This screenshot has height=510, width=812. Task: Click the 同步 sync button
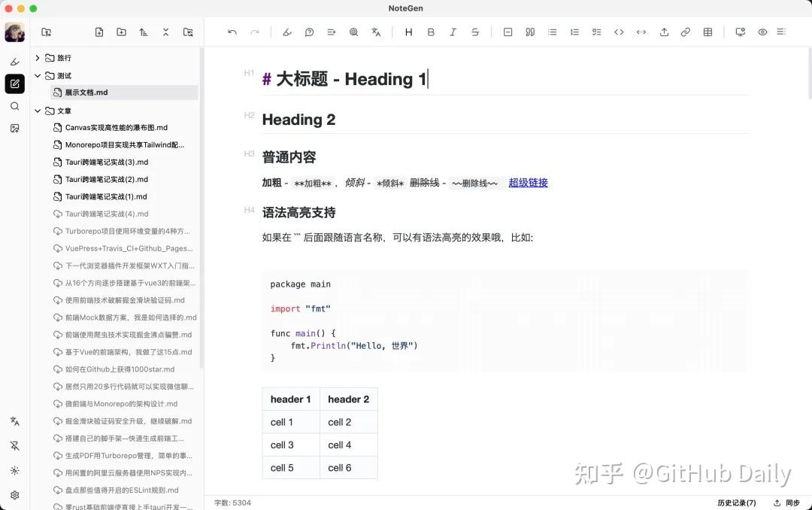pyautogui.click(x=786, y=502)
